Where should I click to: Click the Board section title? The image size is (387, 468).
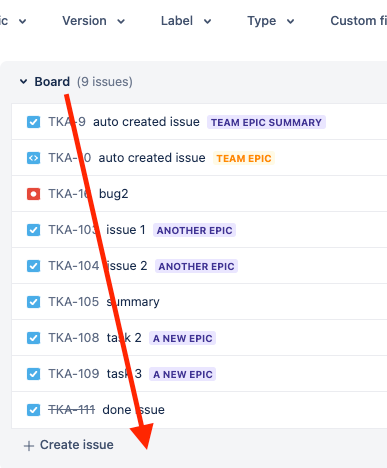[x=52, y=82]
